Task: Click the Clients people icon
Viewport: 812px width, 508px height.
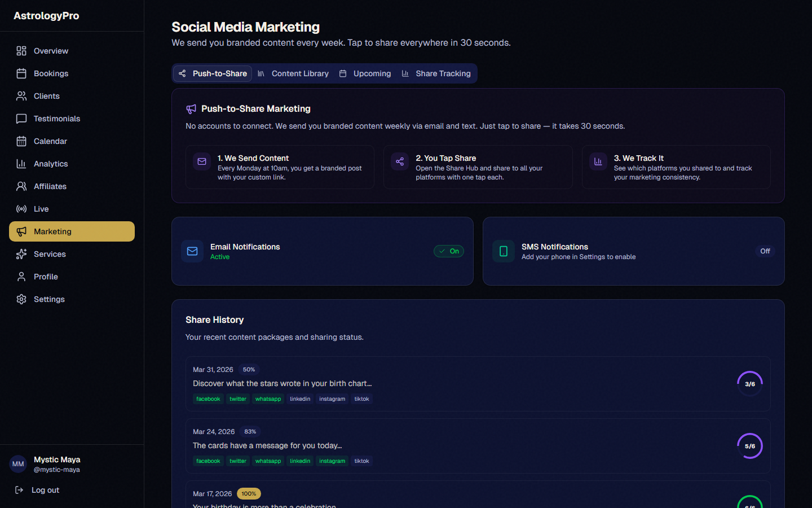Action: point(21,95)
